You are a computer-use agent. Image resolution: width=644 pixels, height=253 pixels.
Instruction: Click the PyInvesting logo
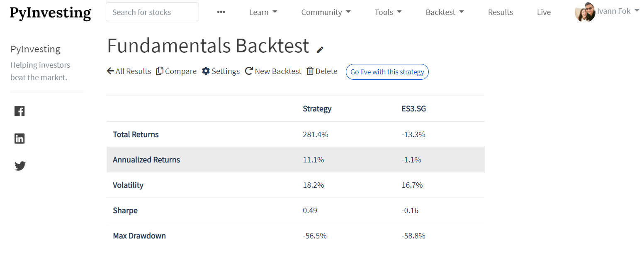coord(50,13)
